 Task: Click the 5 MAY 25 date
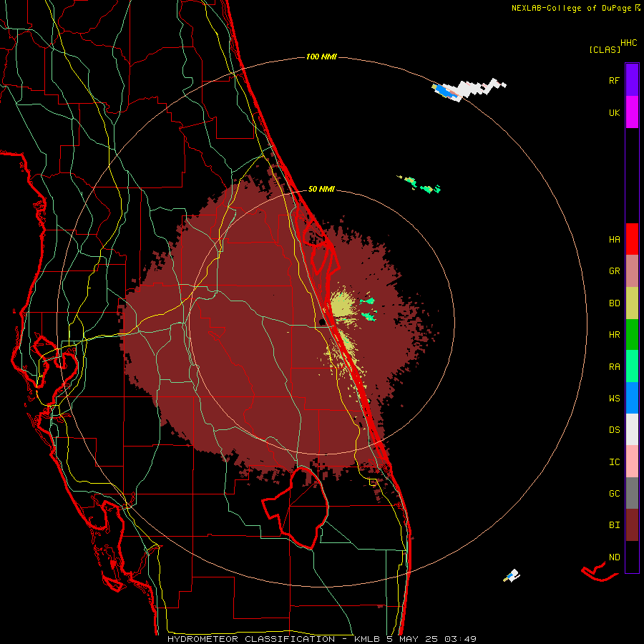[411, 639]
